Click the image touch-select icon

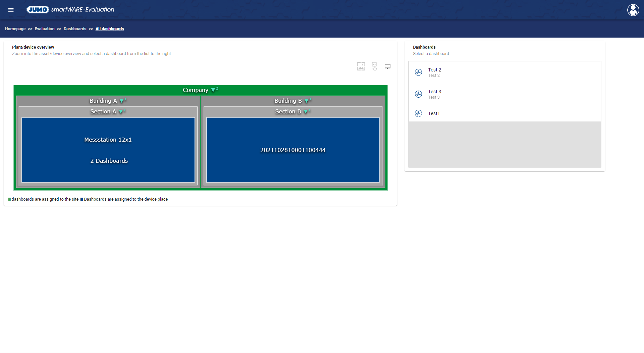[x=374, y=66]
